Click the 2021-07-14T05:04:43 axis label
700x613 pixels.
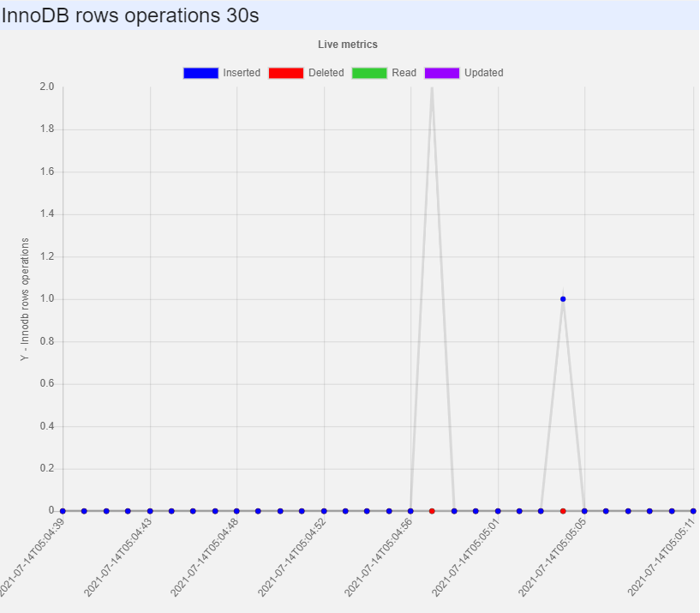coord(118,557)
